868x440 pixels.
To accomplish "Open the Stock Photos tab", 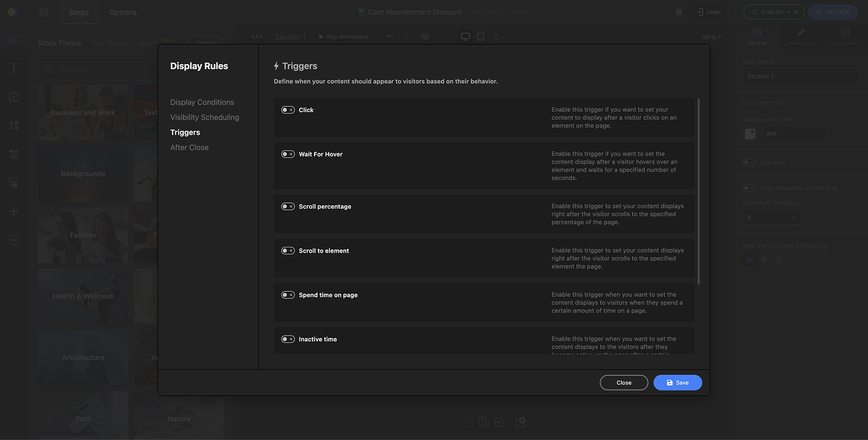I will pos(60,43).
